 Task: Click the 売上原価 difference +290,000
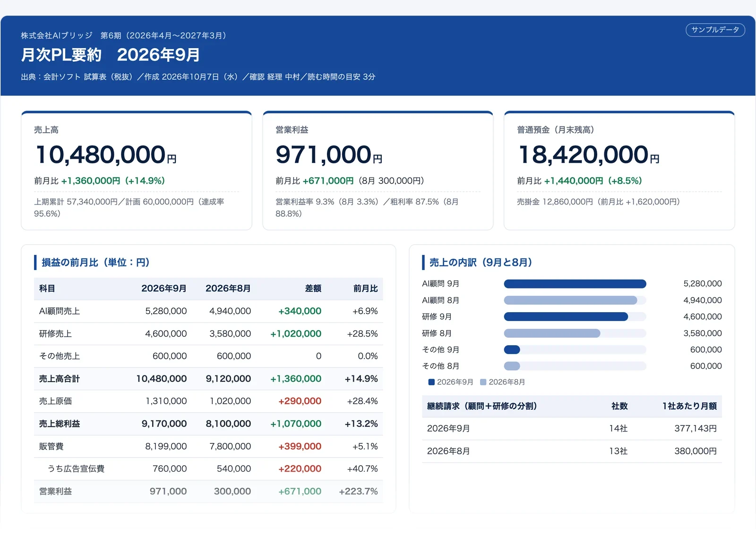click(300, 401)
